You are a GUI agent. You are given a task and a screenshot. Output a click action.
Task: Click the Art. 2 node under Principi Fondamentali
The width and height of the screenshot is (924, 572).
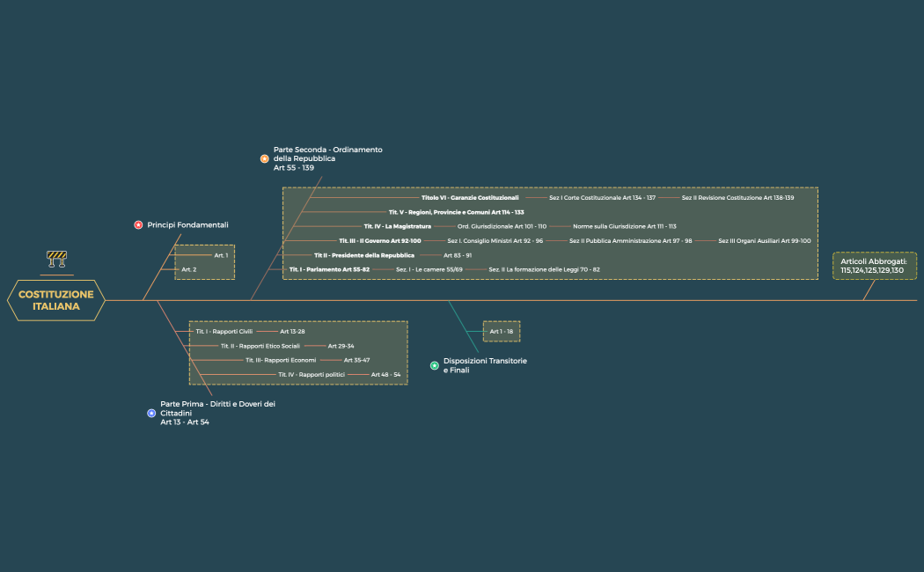(x=188, y=269)
